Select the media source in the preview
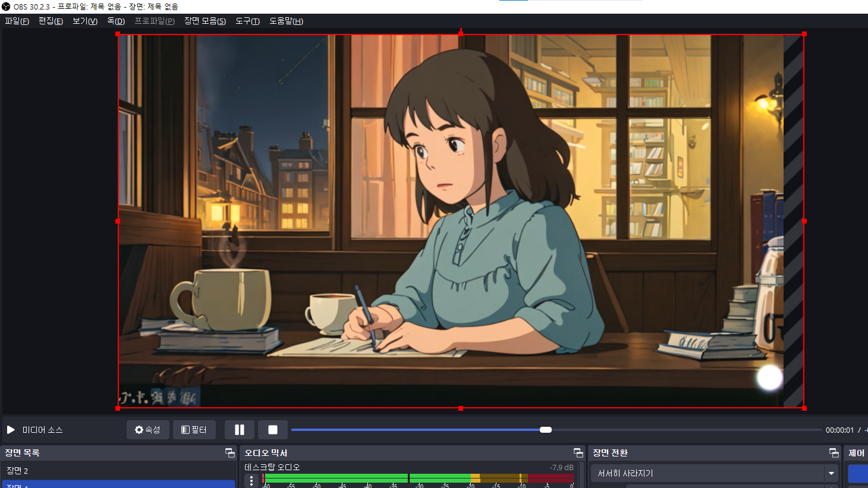Image resolution: width=868 pixels, height=488 pixels. [461, 221]
